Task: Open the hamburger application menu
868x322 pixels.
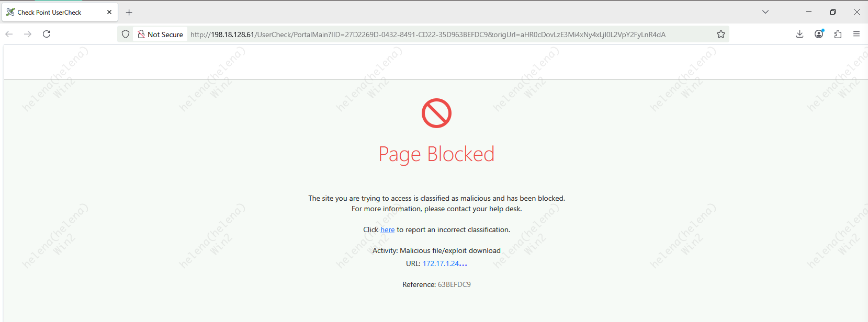Action: [x=856, y=34]
